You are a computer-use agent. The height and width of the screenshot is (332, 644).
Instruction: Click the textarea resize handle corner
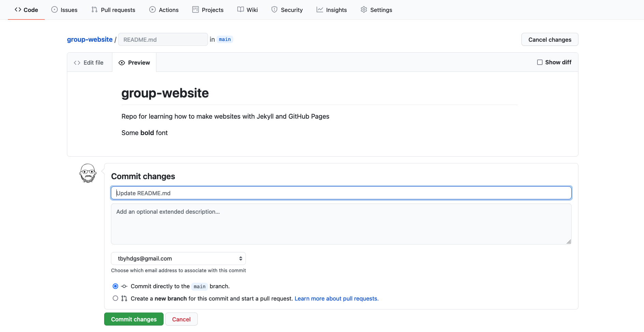coord(569,241)
